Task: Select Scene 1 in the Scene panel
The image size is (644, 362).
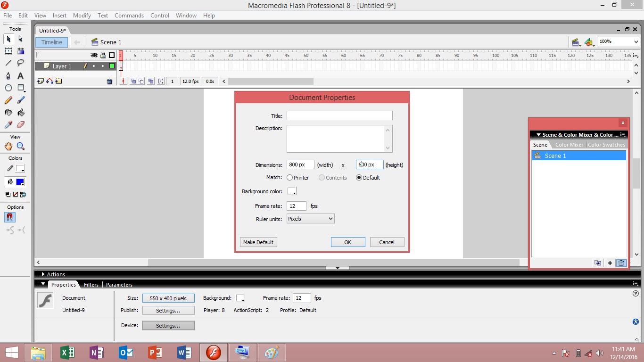Action: (555, 156)
